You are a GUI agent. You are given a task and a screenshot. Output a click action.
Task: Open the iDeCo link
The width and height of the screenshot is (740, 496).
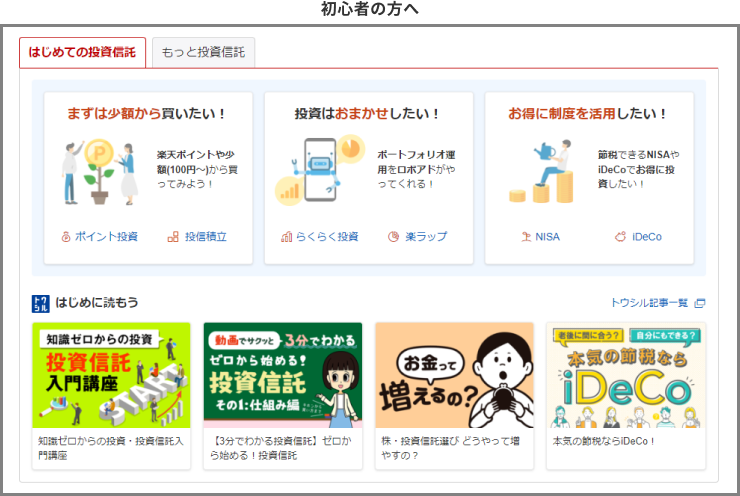tap(647, 236)
